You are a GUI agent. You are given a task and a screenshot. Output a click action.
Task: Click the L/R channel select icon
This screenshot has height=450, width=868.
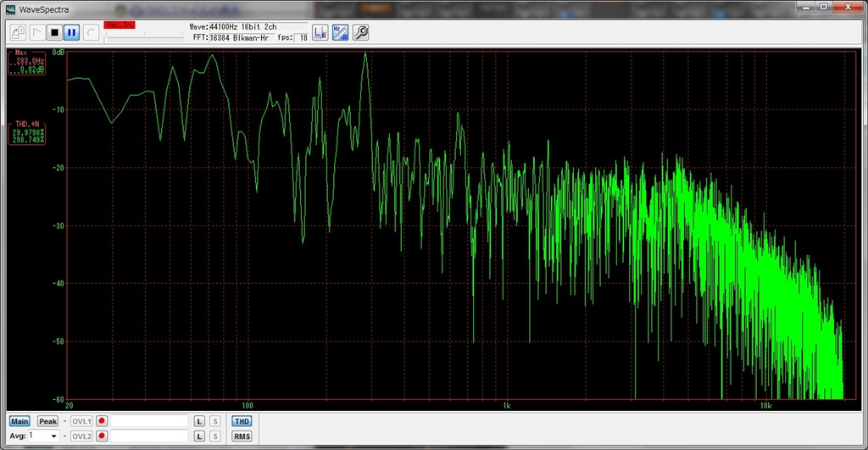pos(320,32)
